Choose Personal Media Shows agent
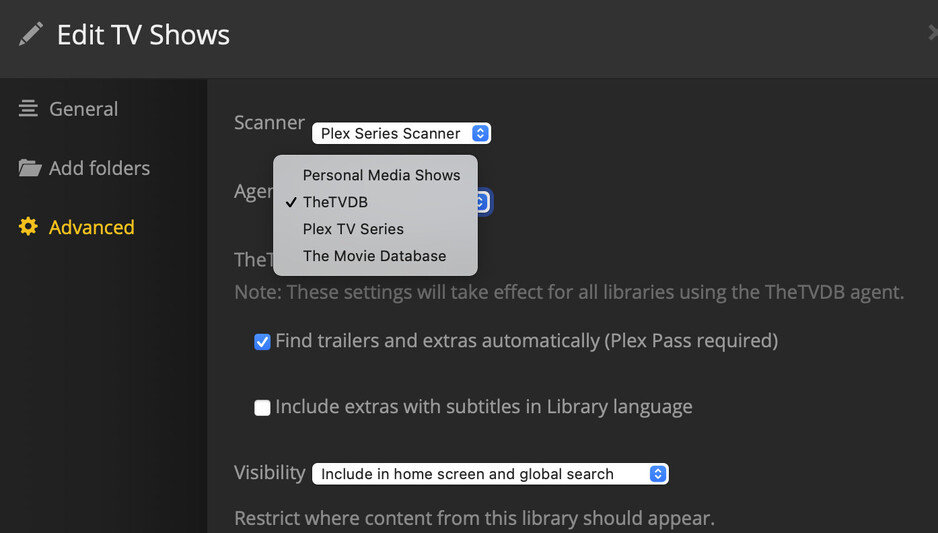 pos(375,175)
